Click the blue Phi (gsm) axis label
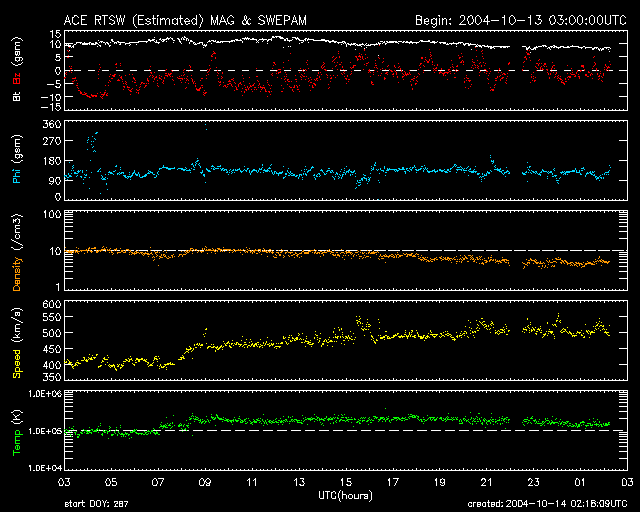 (16, 160)
